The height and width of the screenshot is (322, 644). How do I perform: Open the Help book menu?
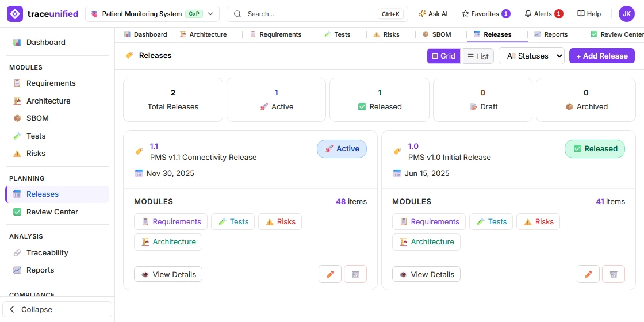click(589, 14)
